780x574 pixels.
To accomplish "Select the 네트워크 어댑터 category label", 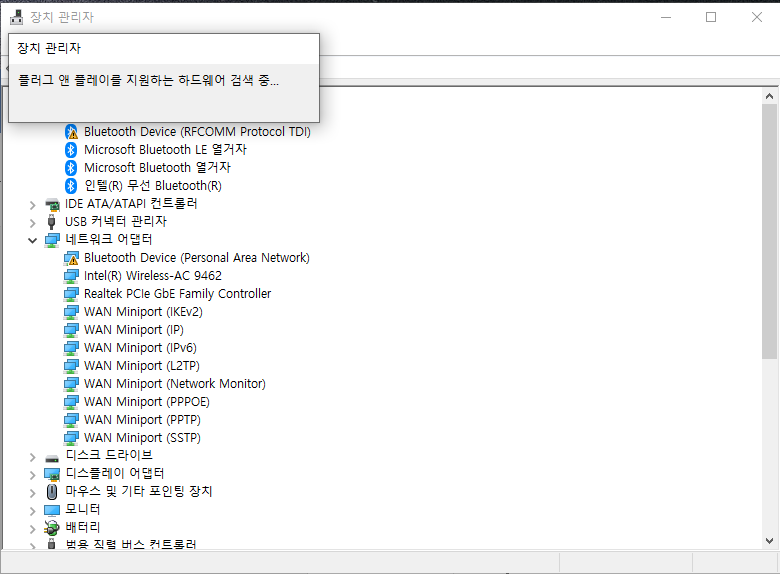I will [109, 239].
